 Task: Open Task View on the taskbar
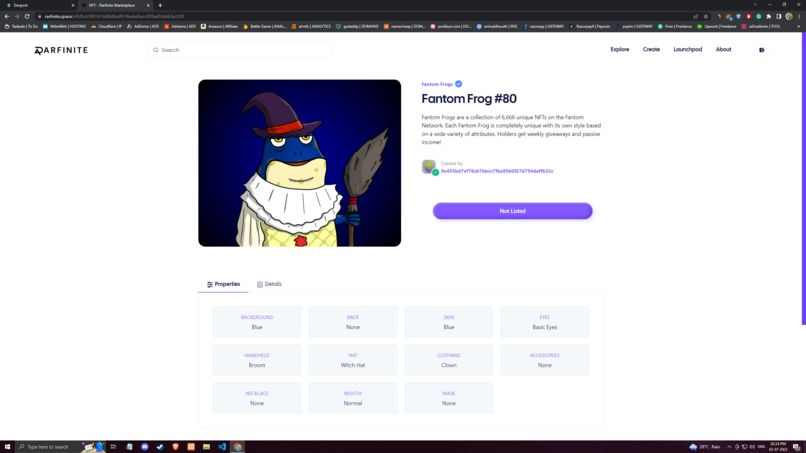[113, 447]
